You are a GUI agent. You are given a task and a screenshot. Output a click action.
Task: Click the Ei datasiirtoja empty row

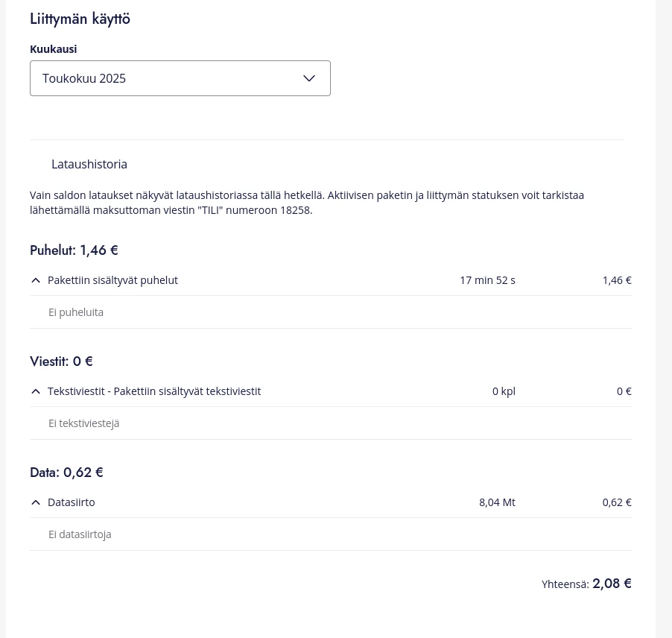pyautogui.click(x=331, y=534)
